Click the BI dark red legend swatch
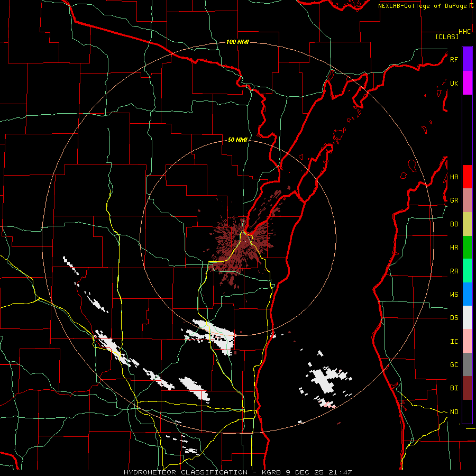Screen dimensions: 476x476 click(x=467, y=388)
